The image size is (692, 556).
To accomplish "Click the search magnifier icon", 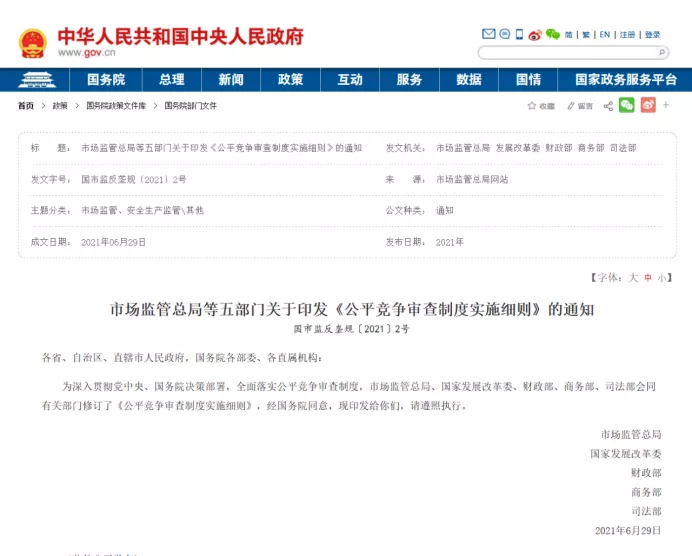I will tap(662, 53).
